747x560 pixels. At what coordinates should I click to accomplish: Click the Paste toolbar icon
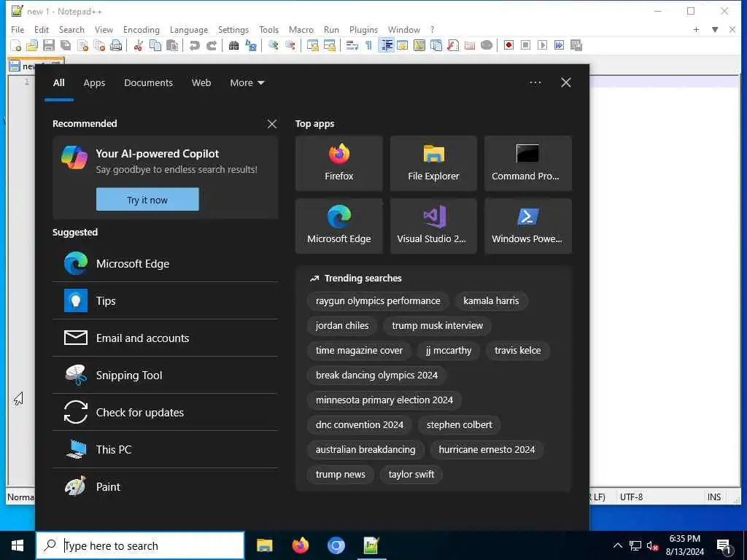[x=172, y=45]
